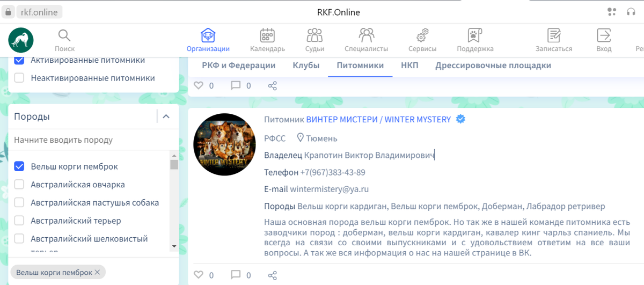Like the Winter Mystery kennel card
Image resolution: width=644 pixels, height=285 pixels.
click(x=199, y=275)
